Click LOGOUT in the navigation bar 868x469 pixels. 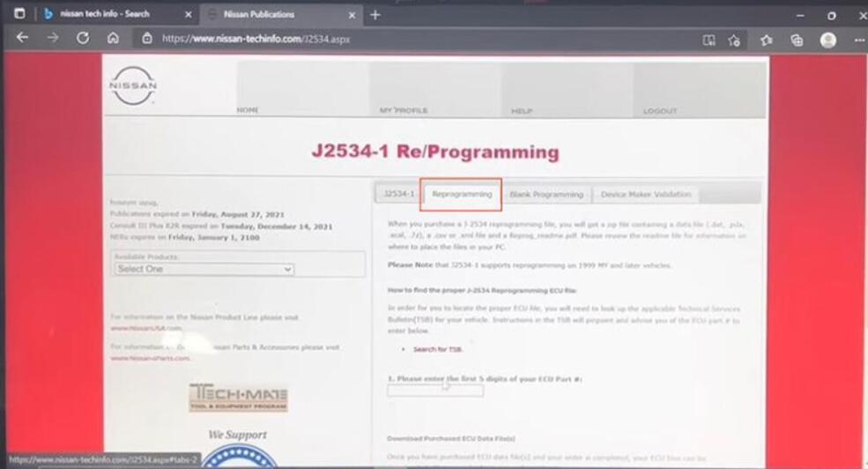[660, 111]
